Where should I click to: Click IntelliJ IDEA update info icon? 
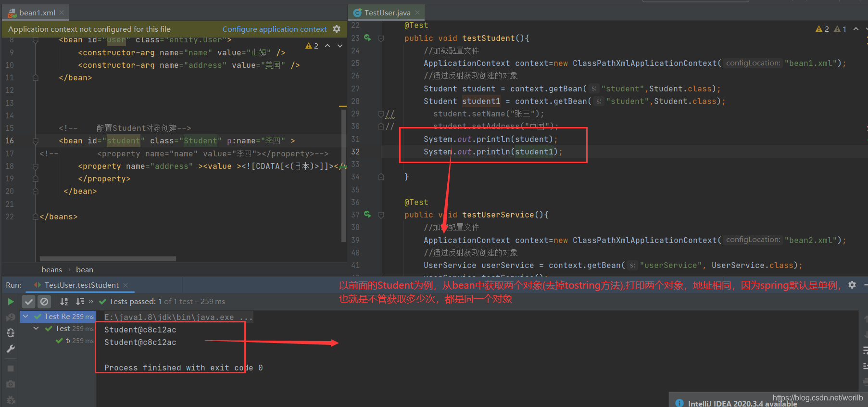[x=679, y=403]
